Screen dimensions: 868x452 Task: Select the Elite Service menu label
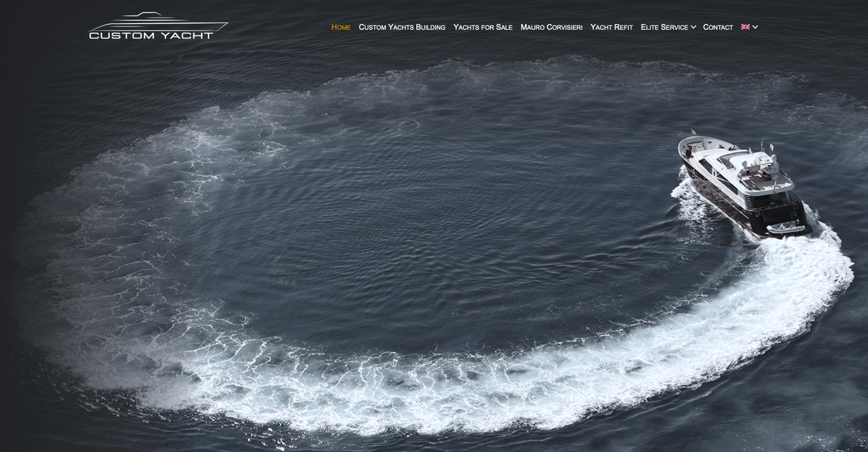[665, 27]
